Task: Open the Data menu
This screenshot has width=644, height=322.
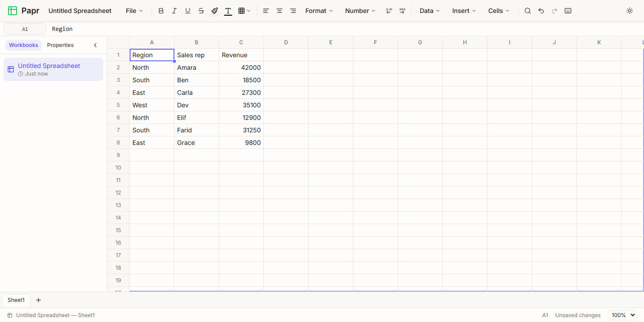Action: (x=429, y=11)
